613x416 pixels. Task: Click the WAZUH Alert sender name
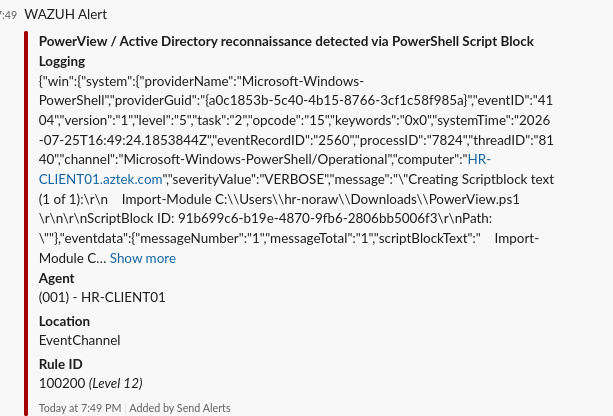[x=65, y=14]
